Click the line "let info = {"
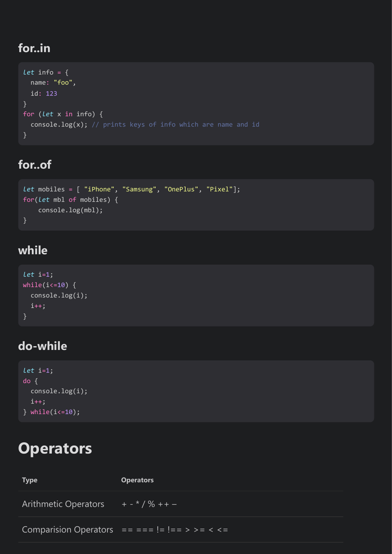 tap(46, 73)
